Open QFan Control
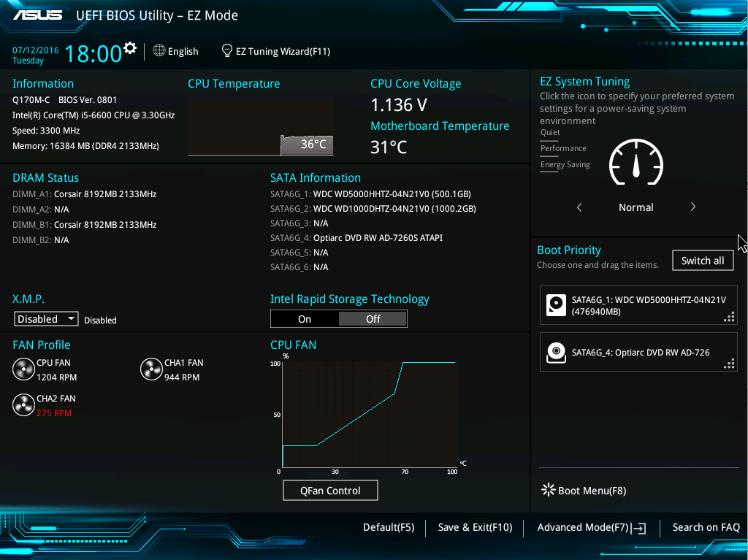Viewport: 748px width, 560px height. point(330,491)
